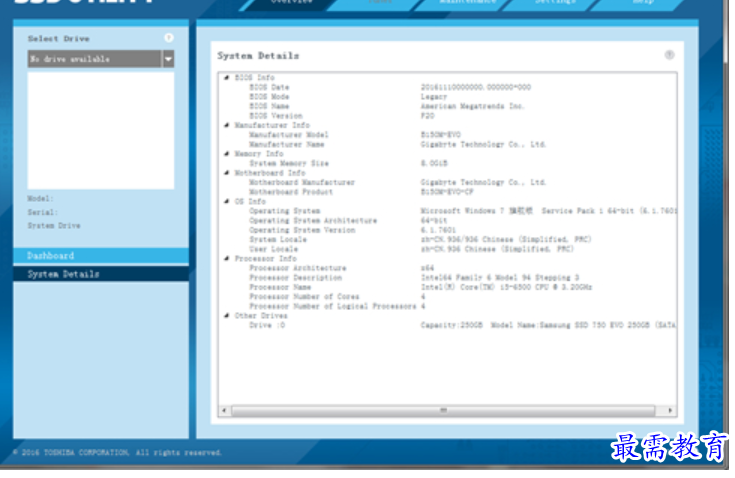Click the horizontal scrollbar right arrow
The height and width of the screenshot is (478, 735).
pos(669,410)
